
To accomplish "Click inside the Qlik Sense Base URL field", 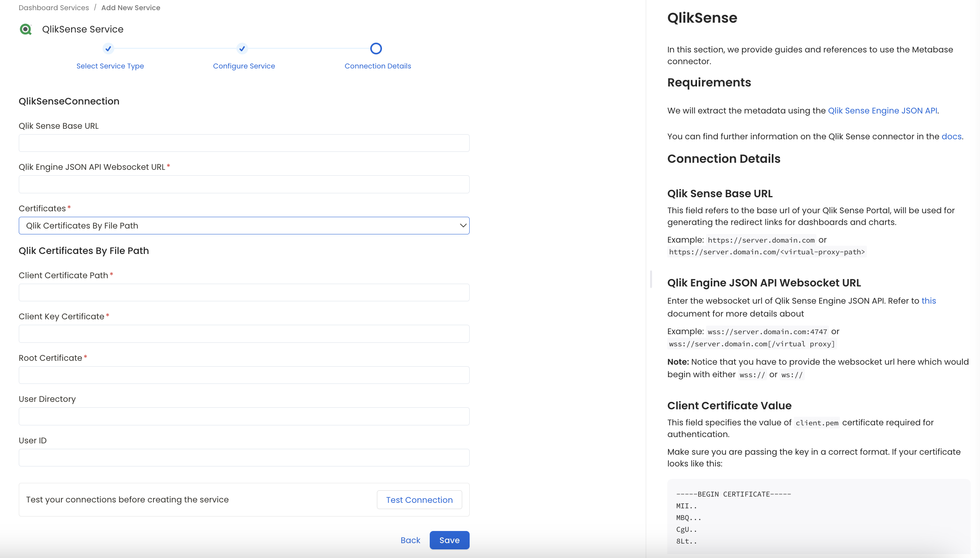I will coord(244,143).
